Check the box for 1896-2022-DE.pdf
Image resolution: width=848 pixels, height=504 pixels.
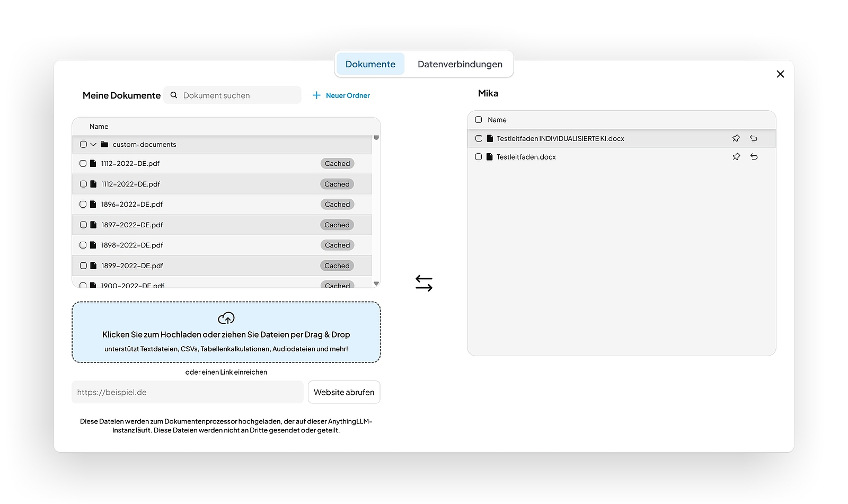83,205
